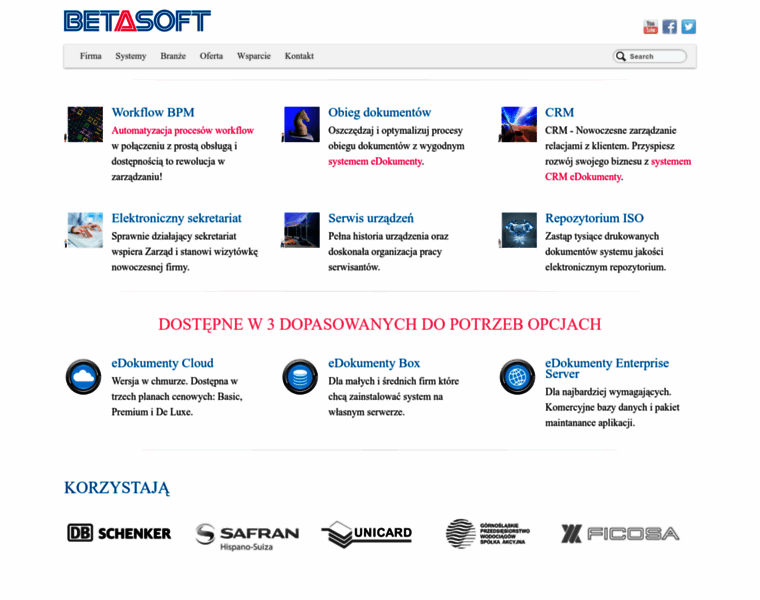760x600 pixels.
Task: Open the eDokumenty Enterprise Server heading link
Action: (607, 368)
